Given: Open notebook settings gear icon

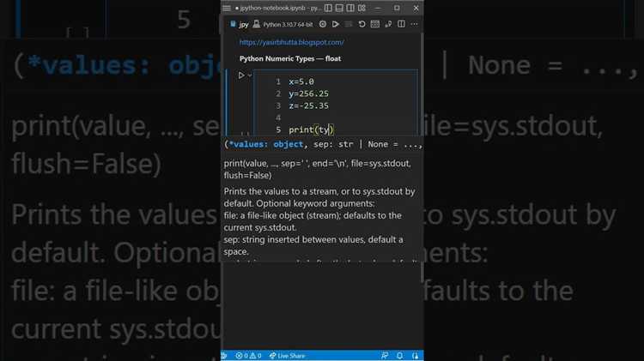Looking at the screenshot, I should 323,25.
